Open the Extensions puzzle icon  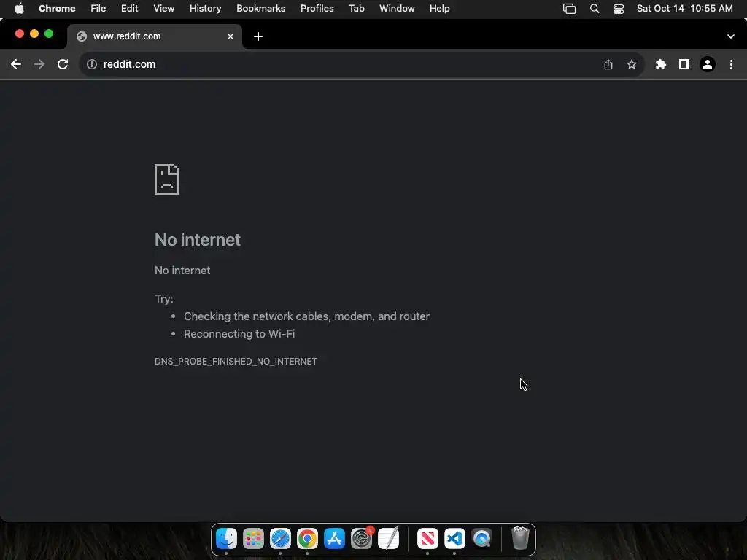pos(660,64)
